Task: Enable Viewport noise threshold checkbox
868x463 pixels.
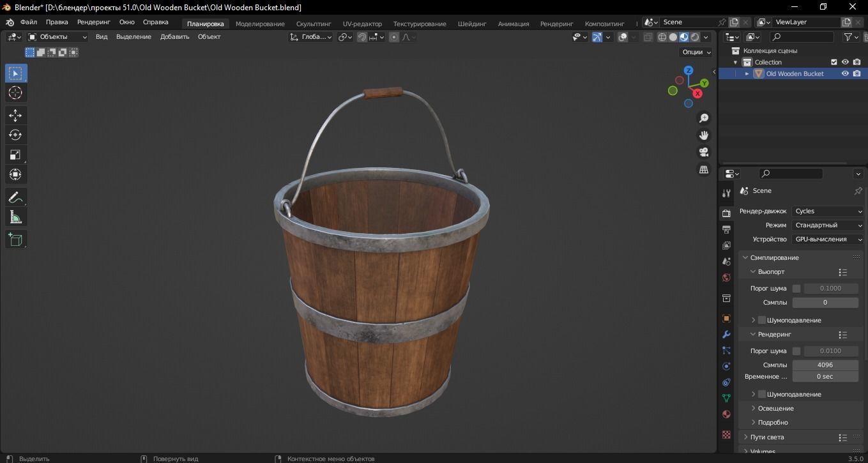Action: coord(796,289)
